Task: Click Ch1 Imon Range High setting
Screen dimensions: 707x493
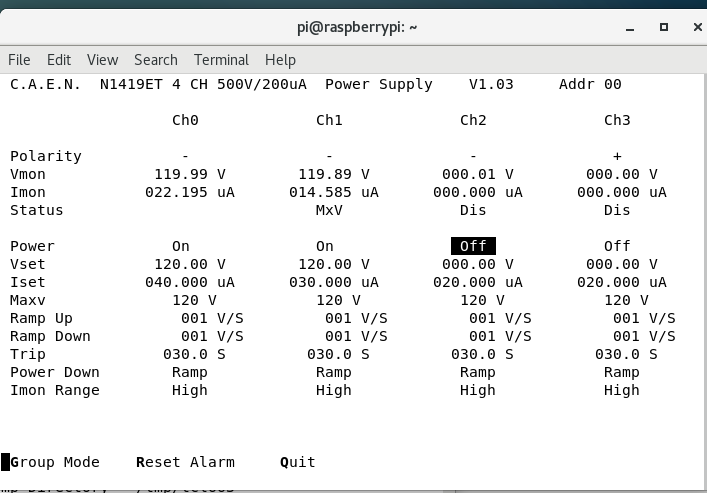Action: (x=334, y=391)
